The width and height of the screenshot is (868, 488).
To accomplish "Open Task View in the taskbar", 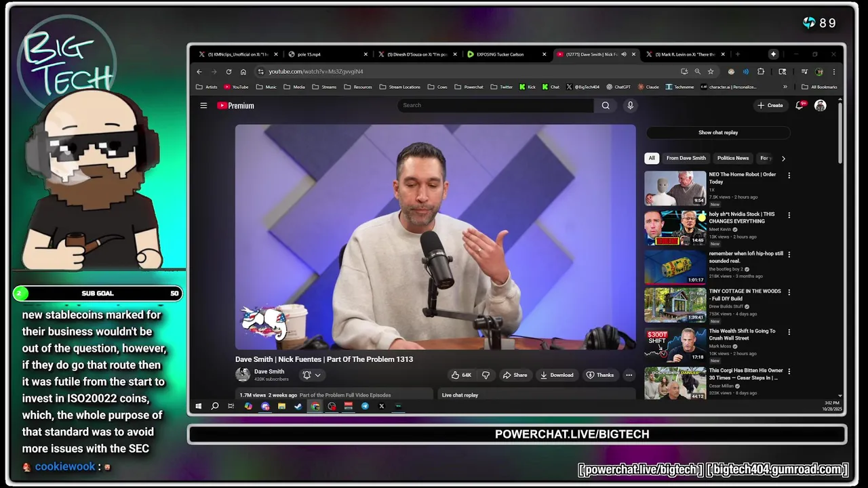I will 231,406.
